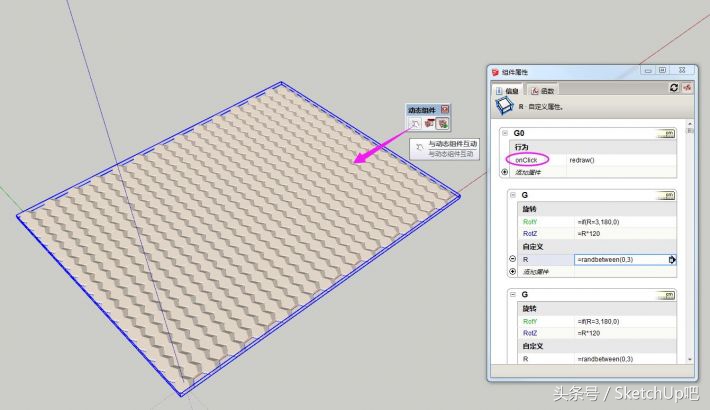Edit the redraw() value field
The image size is (710, 410).
click(x=621, y=160)
